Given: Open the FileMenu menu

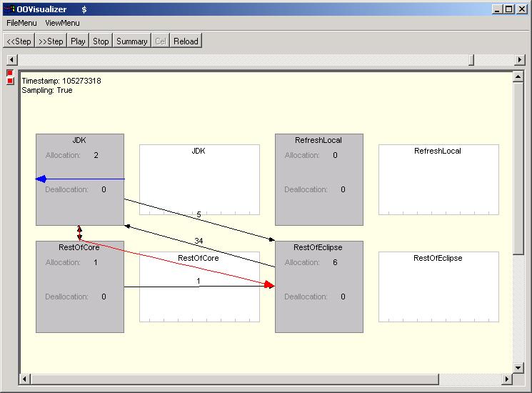Looking at the screenshot, I should [21, 23].
